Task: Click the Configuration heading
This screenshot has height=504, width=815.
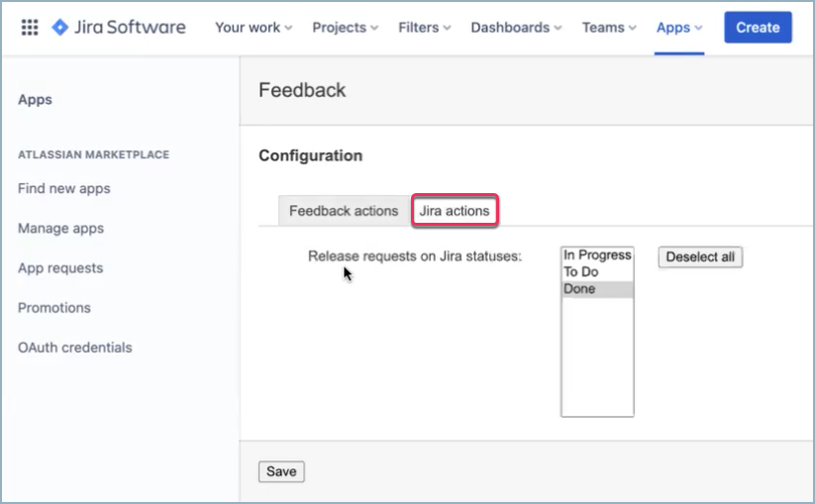Action: (310, 155)
